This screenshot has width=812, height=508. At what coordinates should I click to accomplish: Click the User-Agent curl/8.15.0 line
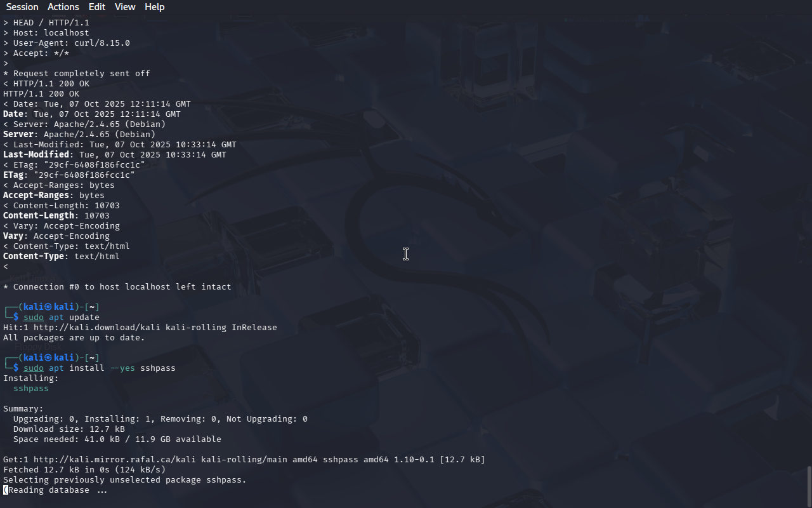[67, 43]
